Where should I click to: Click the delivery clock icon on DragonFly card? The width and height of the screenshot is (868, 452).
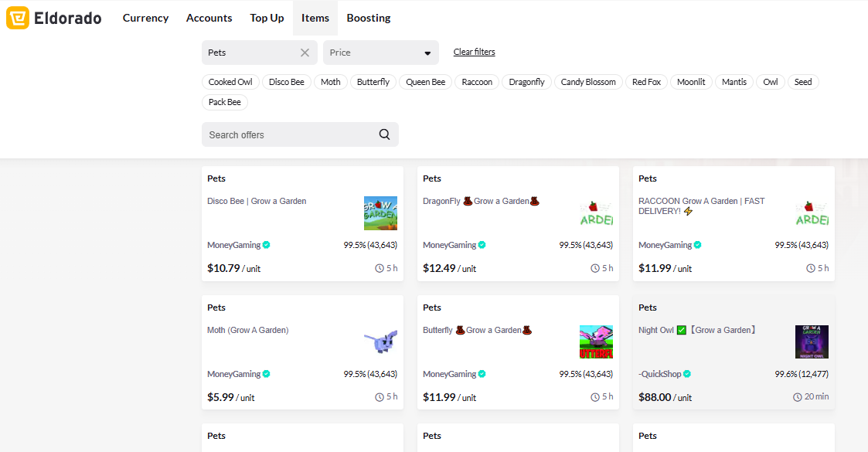(x=595, y=268)
